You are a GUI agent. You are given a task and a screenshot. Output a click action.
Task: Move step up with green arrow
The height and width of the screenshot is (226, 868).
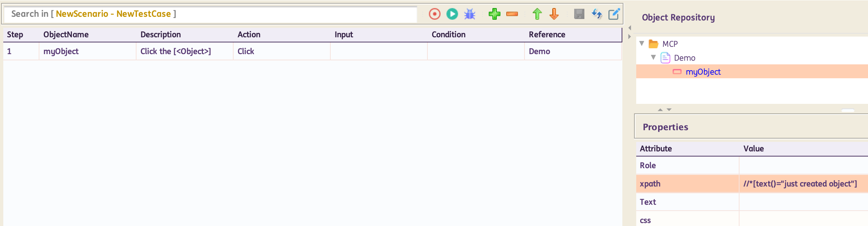537,14
